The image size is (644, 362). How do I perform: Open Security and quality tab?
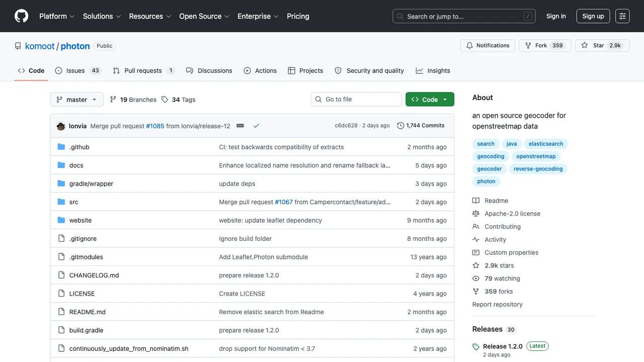369,71
